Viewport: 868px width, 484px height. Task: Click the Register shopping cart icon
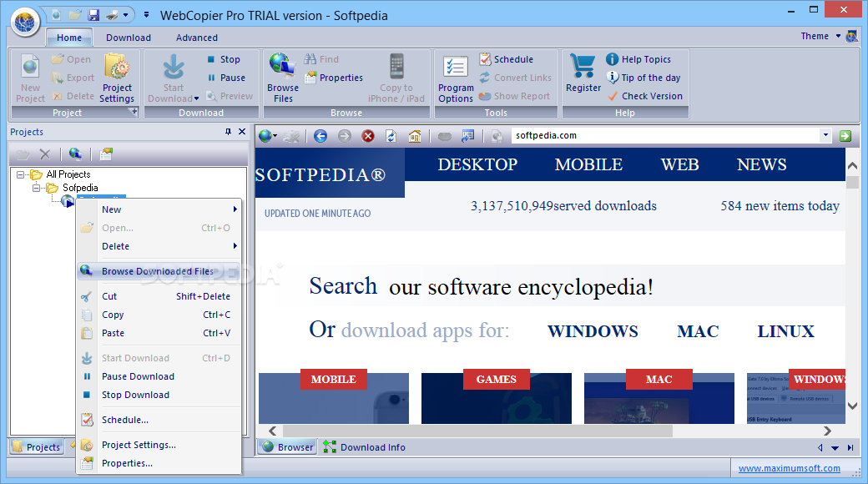(x=583, y=73)
